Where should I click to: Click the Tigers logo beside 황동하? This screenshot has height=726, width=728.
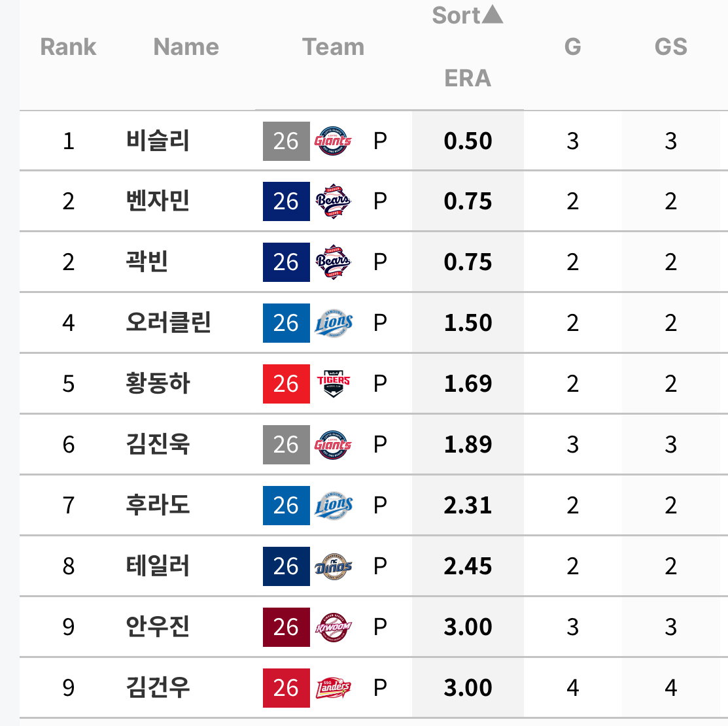pyautogui.click(x=334, y=383)
